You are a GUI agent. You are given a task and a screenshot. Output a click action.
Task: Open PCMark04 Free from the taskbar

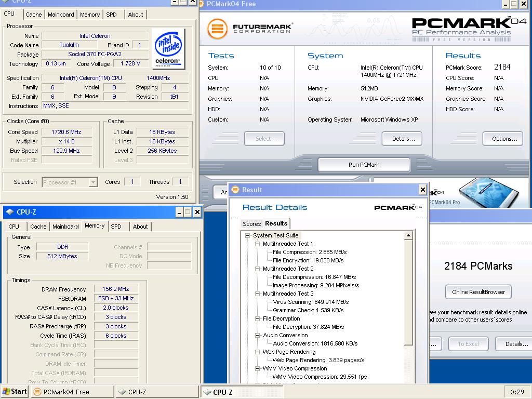(73, 392)
